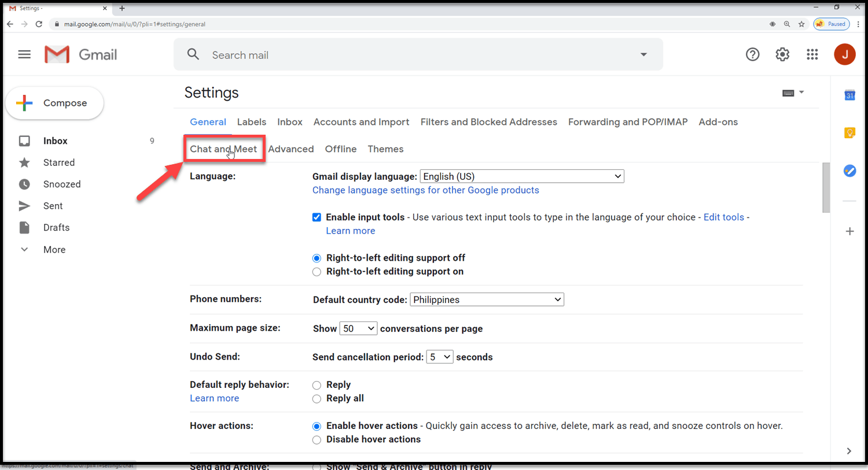
Task: Open the Google apps launcher
Action: pyautogui.click(x=812, y=54)
